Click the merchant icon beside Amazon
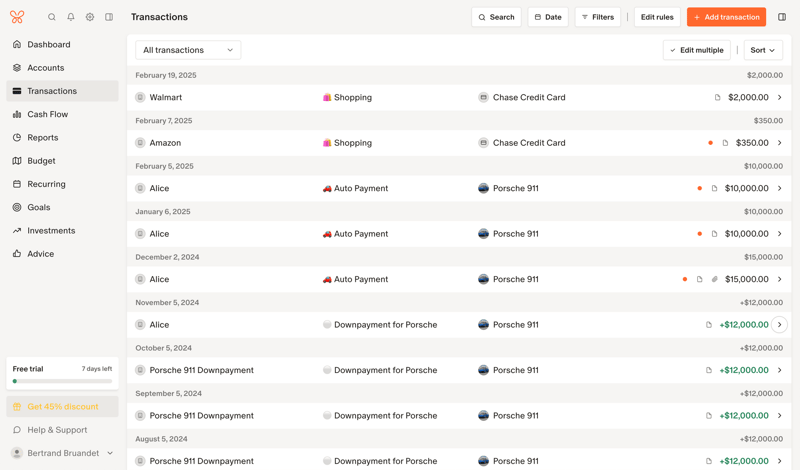800x470 pixels. pos(140,143)
